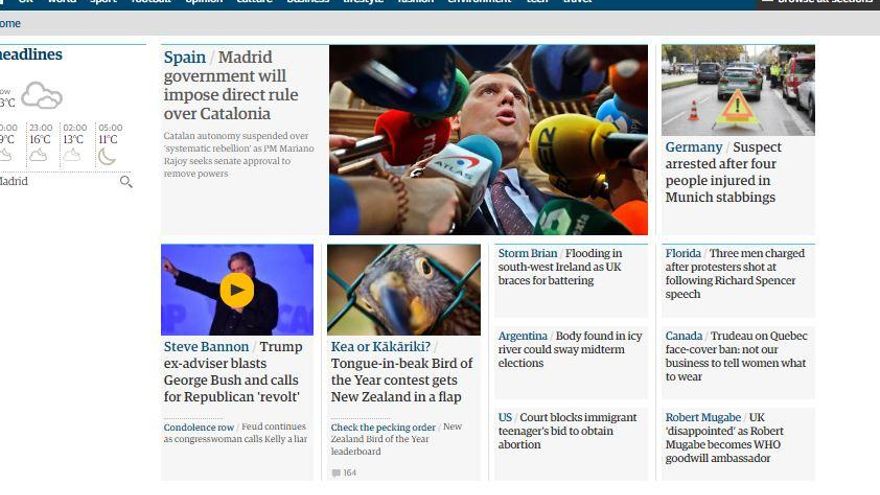Click the 05:00 moon forecast icon

tap(107, 156)
